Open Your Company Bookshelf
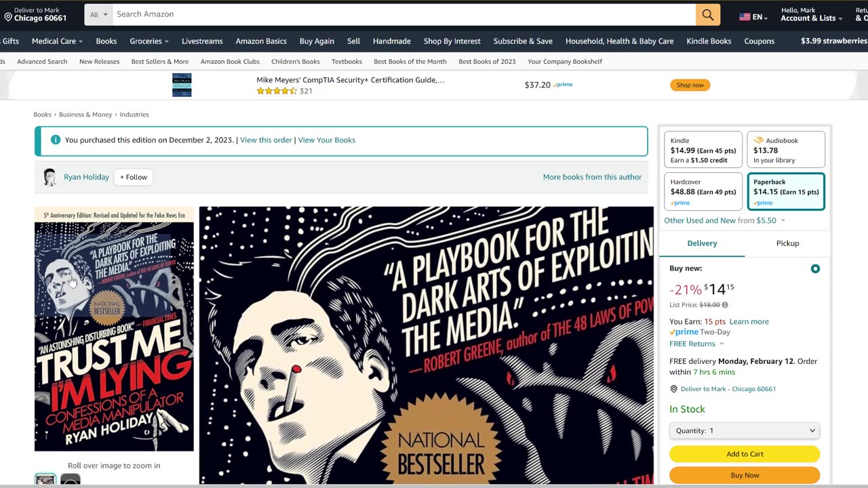Viewport: 868px width, 488px height. point(565,62)
